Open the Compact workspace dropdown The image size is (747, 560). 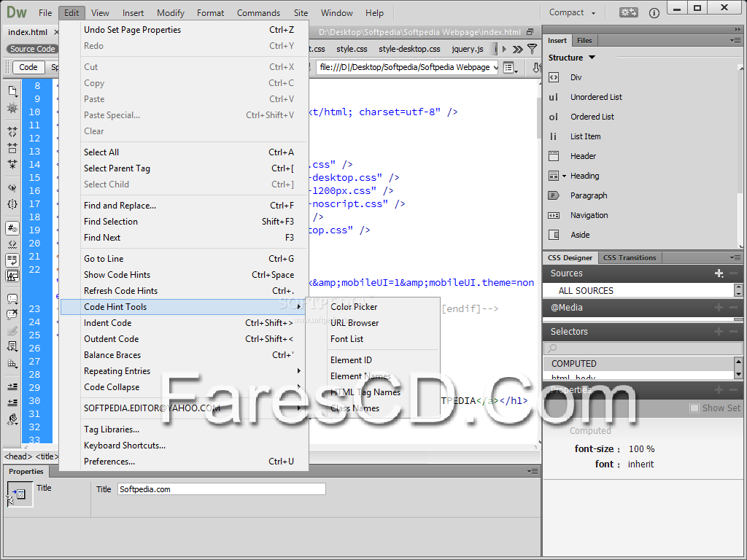tap(572, 13)
